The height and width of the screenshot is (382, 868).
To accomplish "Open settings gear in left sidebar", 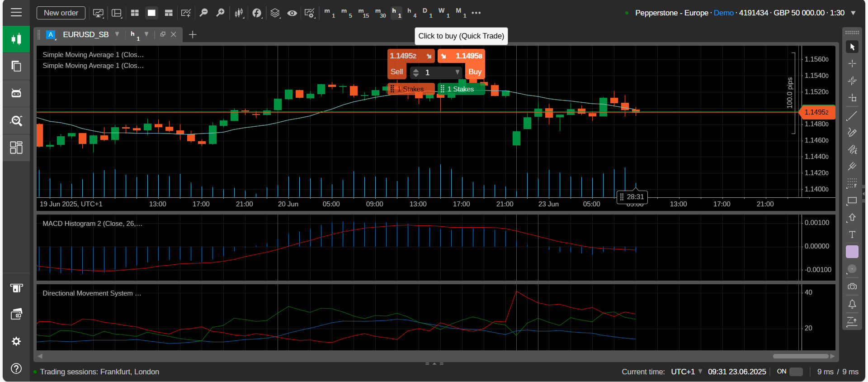I will 16,341.
